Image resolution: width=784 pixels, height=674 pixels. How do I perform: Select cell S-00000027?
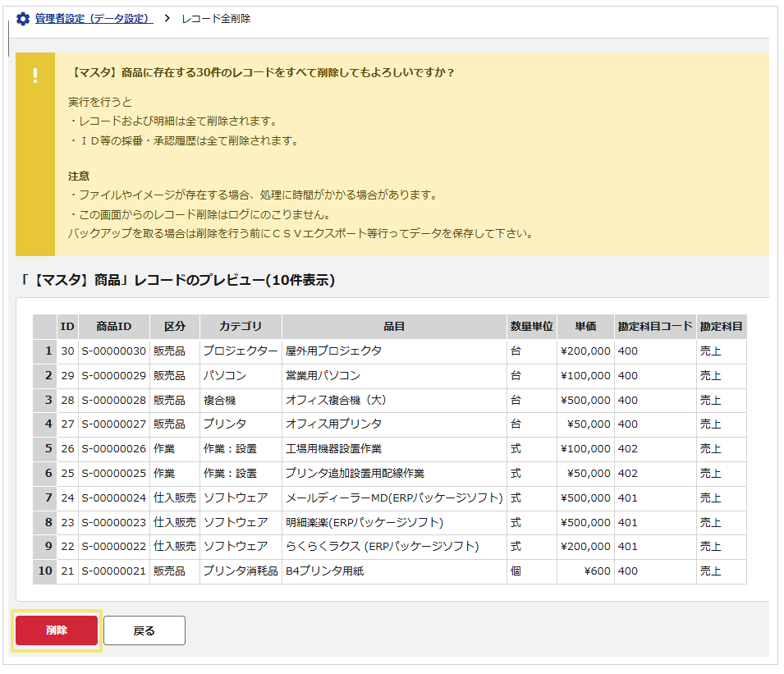(x=114, y=424)
